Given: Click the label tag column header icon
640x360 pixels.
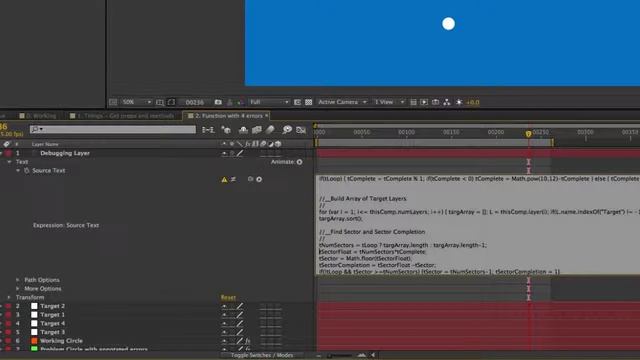Looking at the screenshot, I should 7,144.
